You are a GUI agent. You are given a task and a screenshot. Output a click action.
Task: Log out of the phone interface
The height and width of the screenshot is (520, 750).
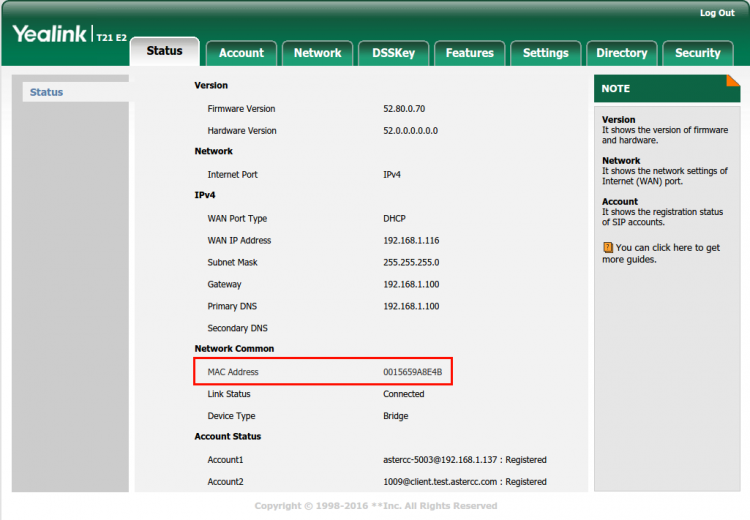click(716, 13)
